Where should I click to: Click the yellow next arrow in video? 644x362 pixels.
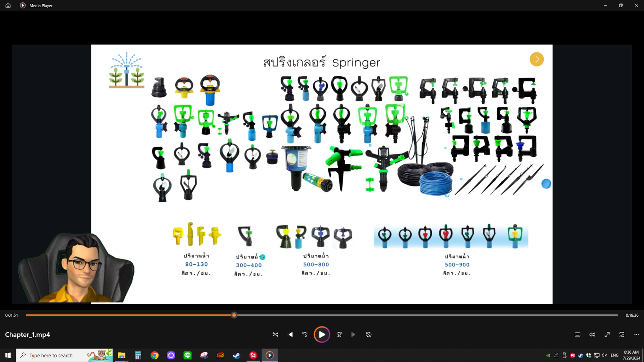(537, 59)
